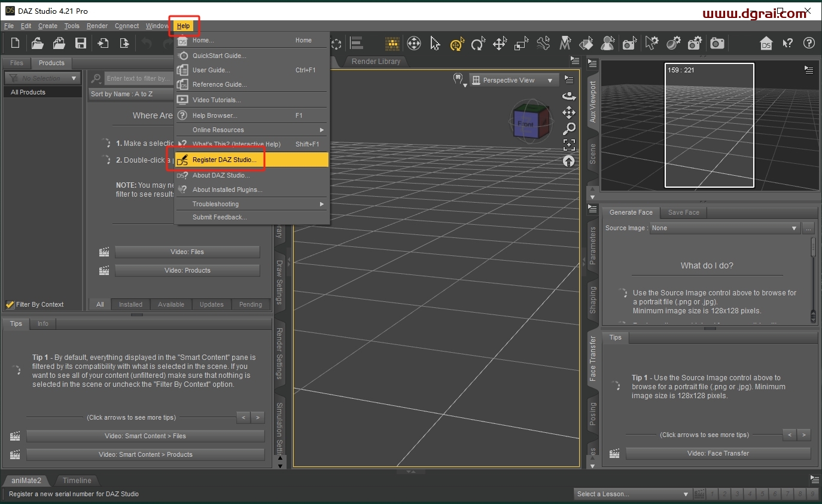Click the New Scene file icon
Viewport: 822px width, 504px height.
(16, 43)
